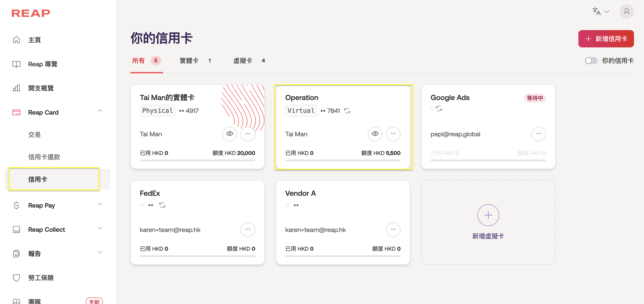Collapse the Reap Card sidebar section
The image size is (644, 304).
point(100,111)
